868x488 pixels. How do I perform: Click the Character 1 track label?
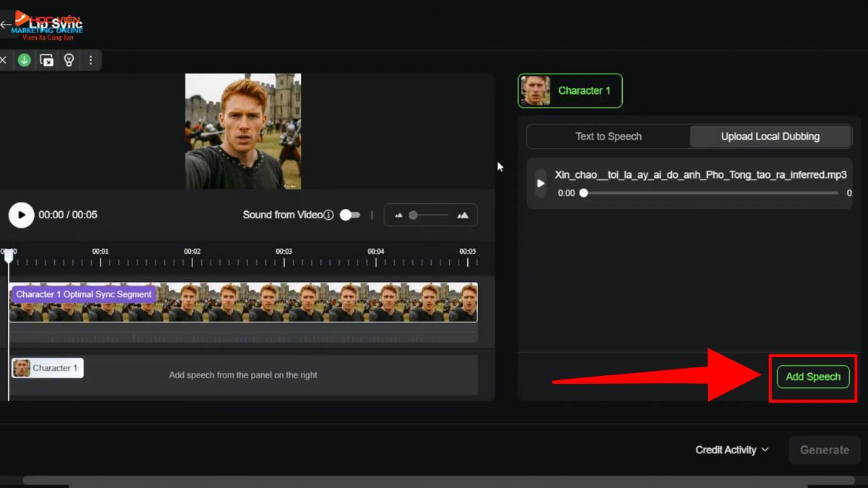click(x=48, y=368)
